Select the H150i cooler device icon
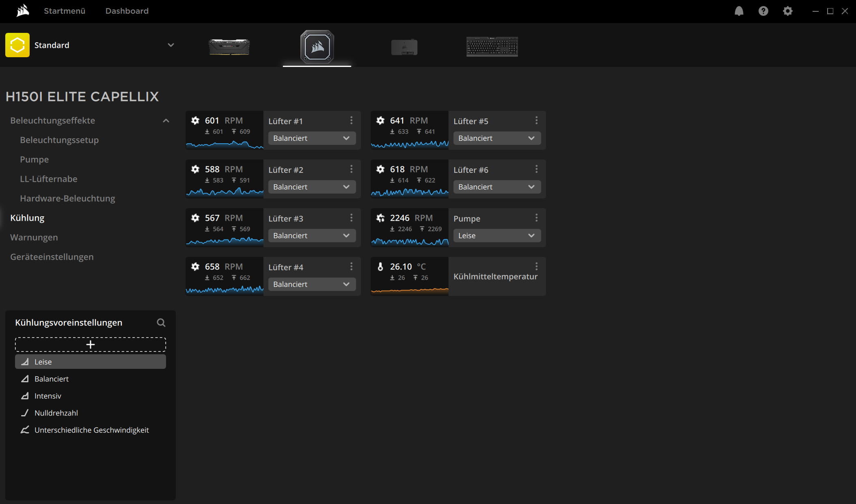 click(317, 47)
